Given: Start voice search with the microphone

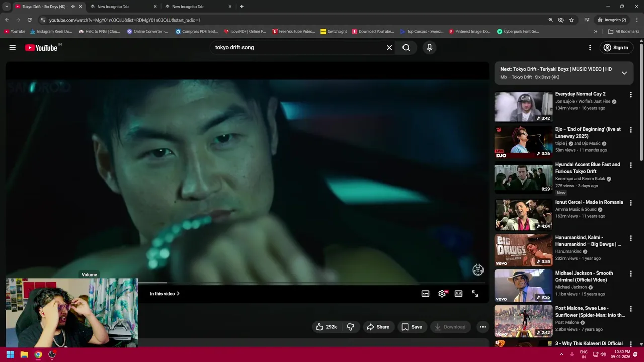Looking at the screenshot, I should click(429, 48).
